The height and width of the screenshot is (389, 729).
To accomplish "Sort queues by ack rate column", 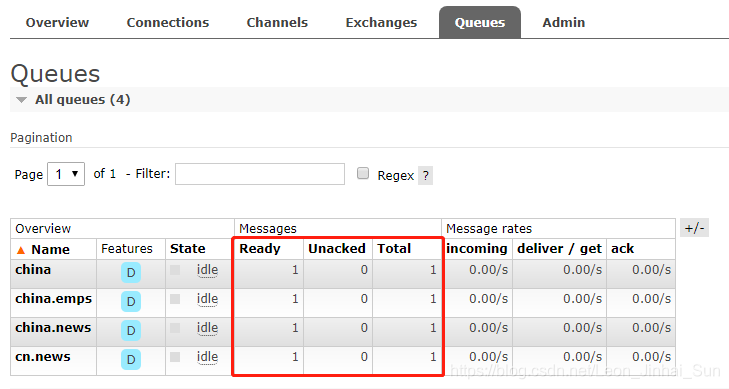I will (623, 249).
